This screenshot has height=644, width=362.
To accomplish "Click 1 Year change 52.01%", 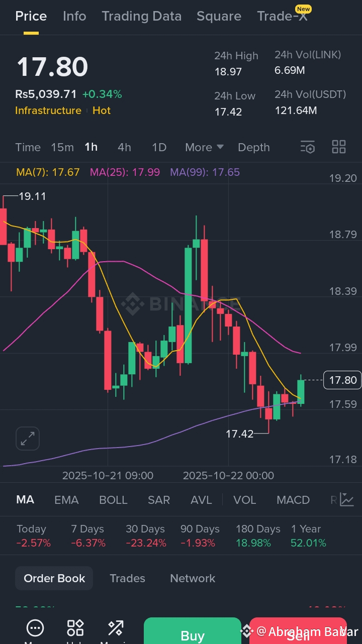I will point(308,543).
